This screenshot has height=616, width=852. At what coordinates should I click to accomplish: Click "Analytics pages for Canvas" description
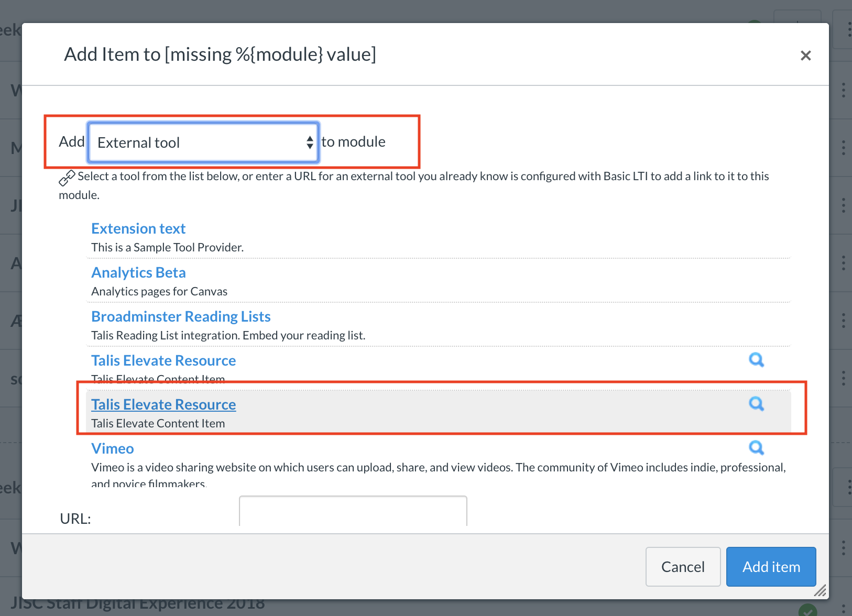click(x=159, y=291)
